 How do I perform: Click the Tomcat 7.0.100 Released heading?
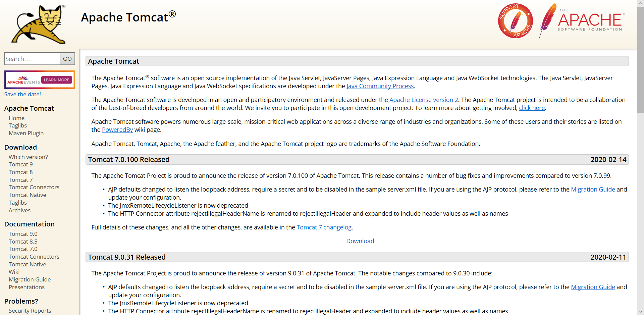point(129,160)
